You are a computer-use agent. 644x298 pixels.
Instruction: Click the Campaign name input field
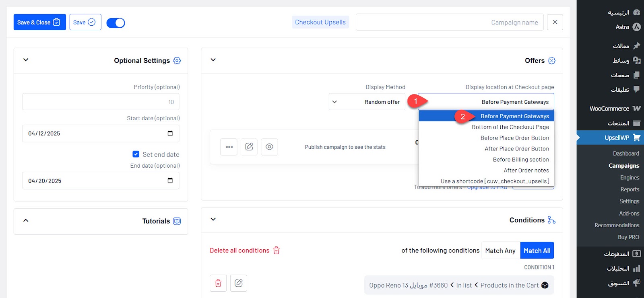[x=449, y=22]
